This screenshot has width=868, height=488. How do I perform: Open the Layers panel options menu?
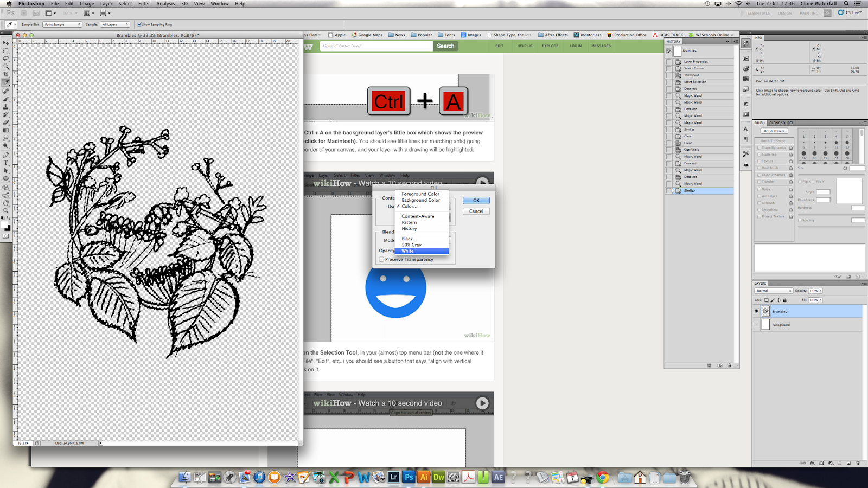pos(864,283)
